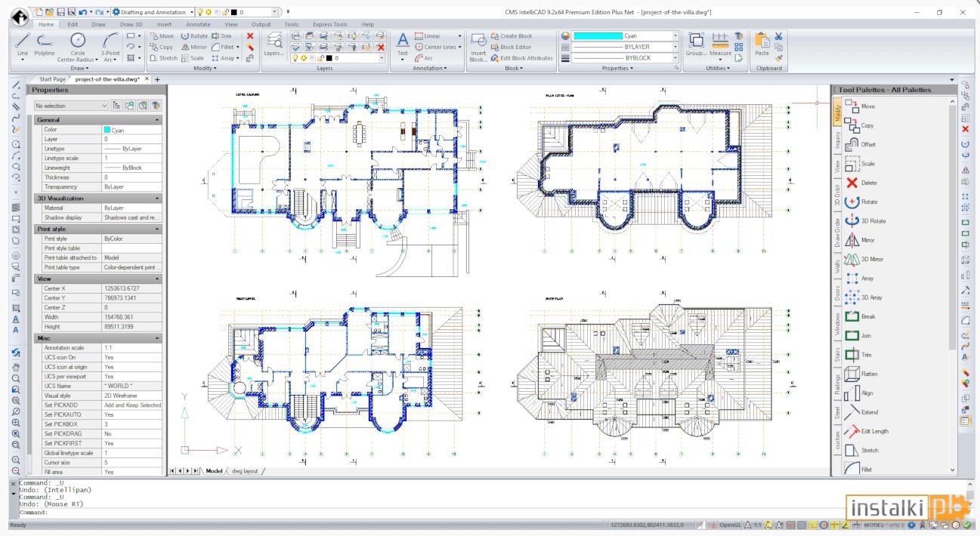Image resolution: width=980 pixels, height=536 pixels.
Task: Expand the Modify panel flyout
Action: [204, 68]
